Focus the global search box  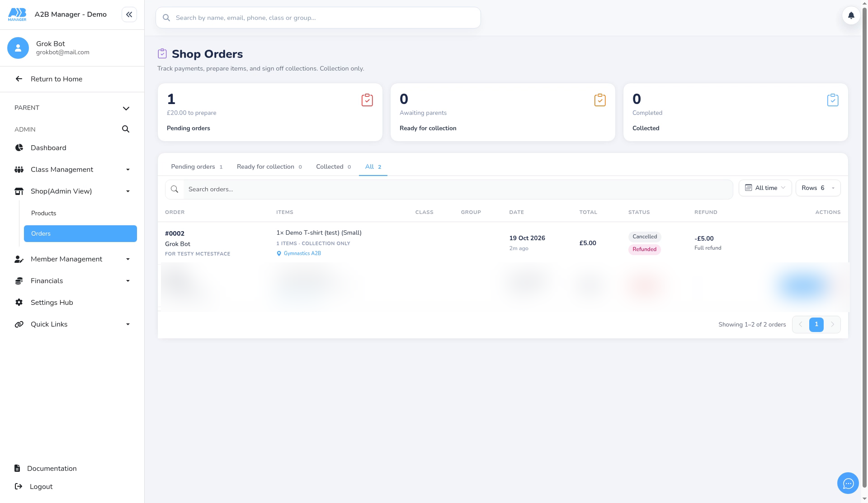pos(318,18)
